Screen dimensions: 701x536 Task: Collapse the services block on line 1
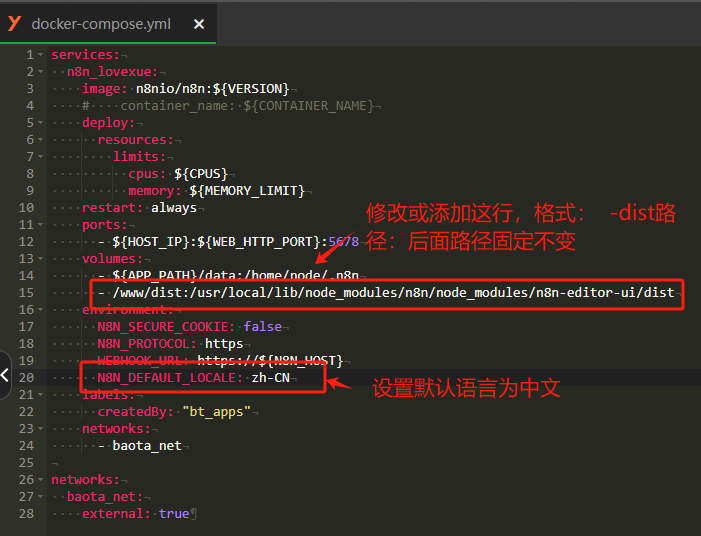(41, 55)
